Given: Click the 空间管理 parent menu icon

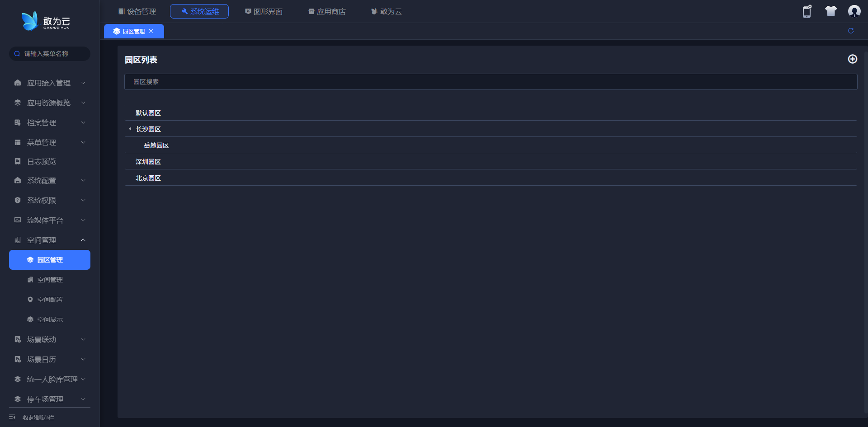Looking at the screenshot, I should (x=18, y=240).
